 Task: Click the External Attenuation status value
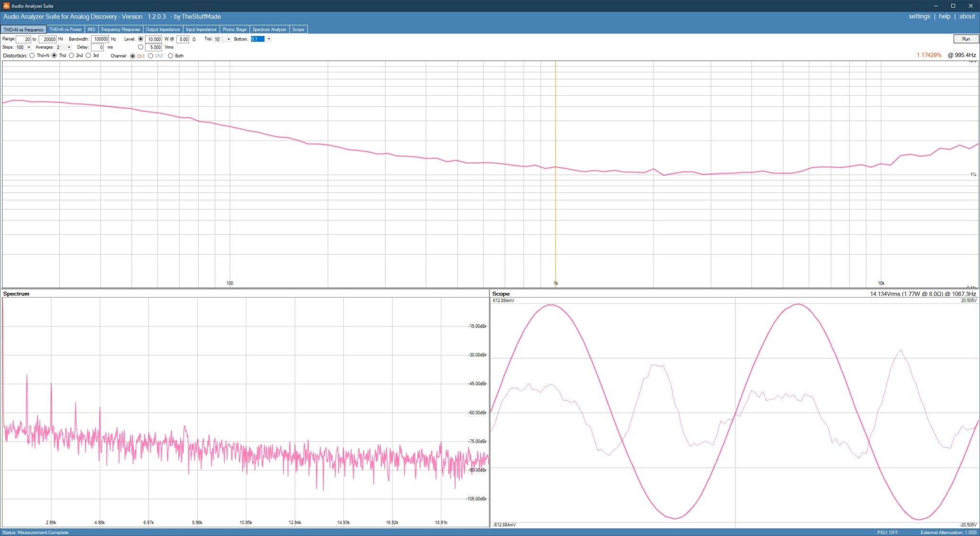(948, 532)
